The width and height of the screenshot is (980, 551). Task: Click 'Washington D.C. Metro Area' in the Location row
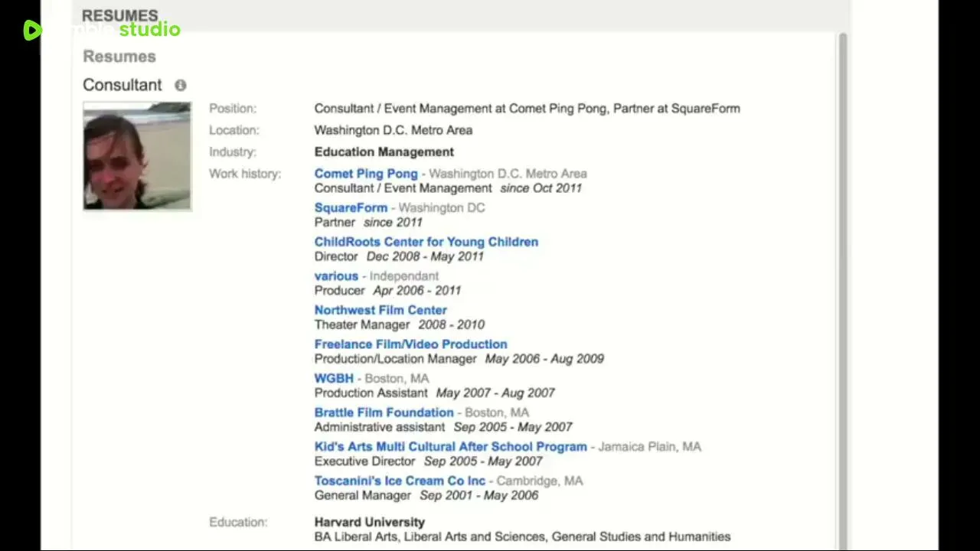tap(393, 130)
